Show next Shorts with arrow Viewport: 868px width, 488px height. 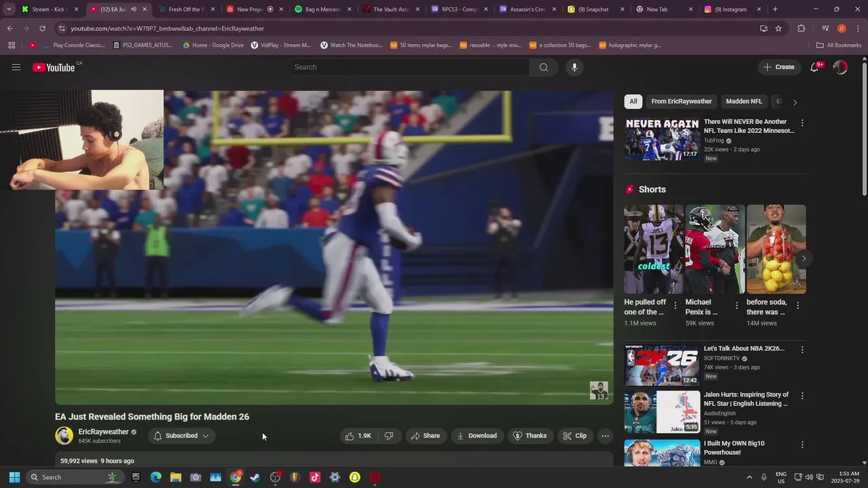[x=804, y=258]
